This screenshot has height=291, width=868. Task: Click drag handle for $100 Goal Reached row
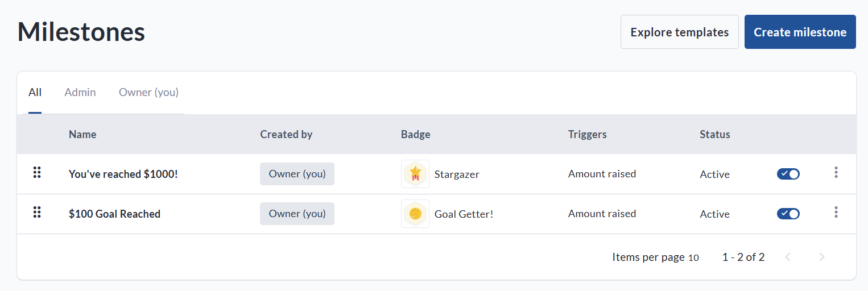tap(37, 213)
